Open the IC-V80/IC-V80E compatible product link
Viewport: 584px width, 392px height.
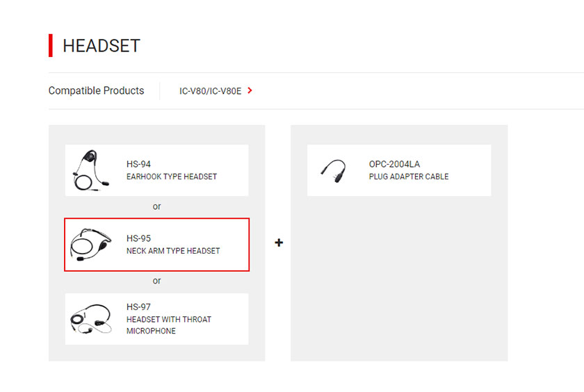[211, 91]
